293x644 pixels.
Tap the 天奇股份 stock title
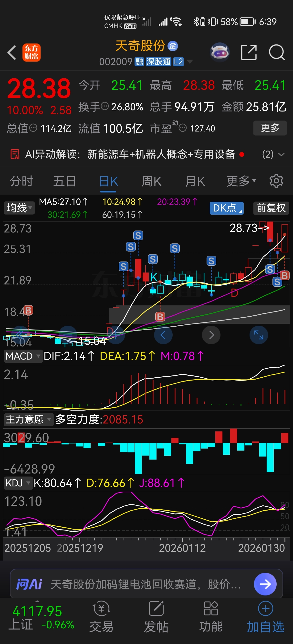click(x=140, y=46)
